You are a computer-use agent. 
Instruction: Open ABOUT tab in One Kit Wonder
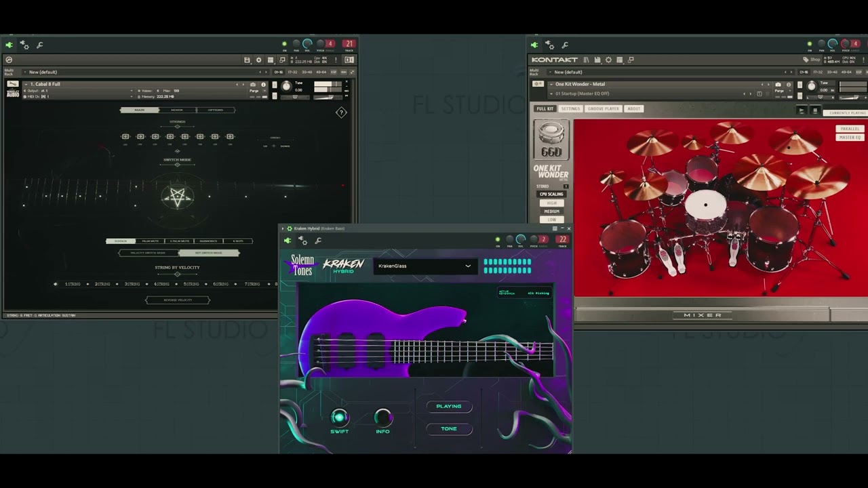pyautogui.click(x=633, y=108)
